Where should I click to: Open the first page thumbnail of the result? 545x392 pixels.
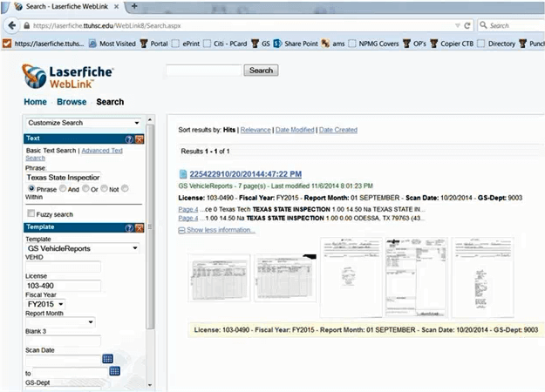click(220, 278)
